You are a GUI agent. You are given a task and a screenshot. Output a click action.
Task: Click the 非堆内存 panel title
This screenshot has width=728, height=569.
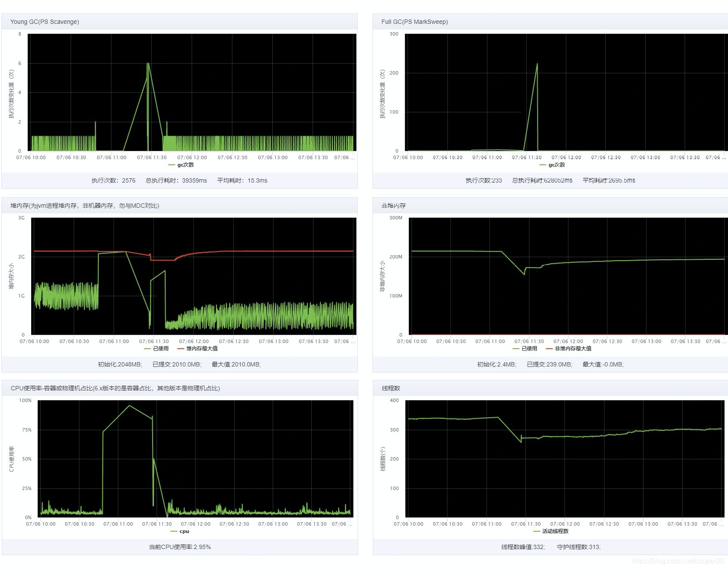pyautogui.click(x=393, y=206)
